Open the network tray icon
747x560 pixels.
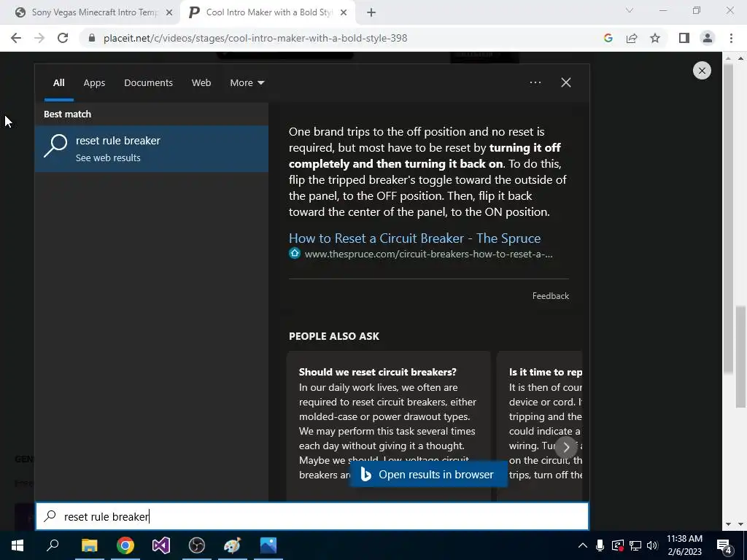pos(635,545)
